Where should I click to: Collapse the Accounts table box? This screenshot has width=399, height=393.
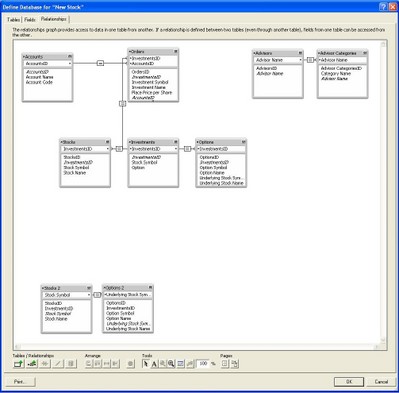tap(70, 56)
